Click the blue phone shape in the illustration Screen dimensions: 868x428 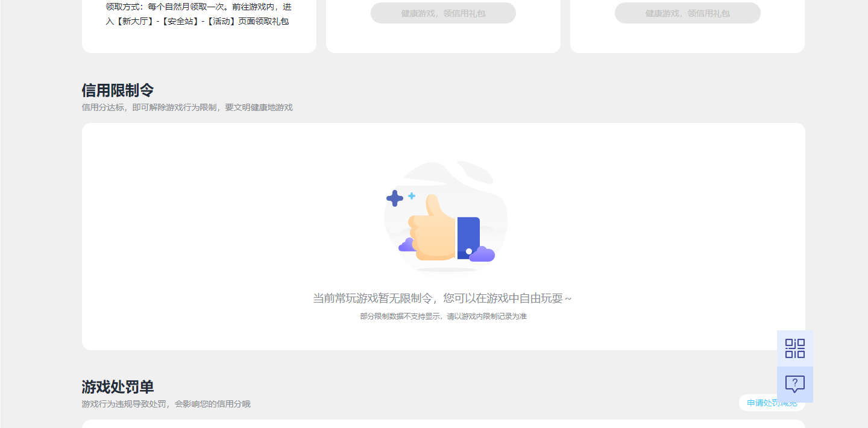[469, 236]
